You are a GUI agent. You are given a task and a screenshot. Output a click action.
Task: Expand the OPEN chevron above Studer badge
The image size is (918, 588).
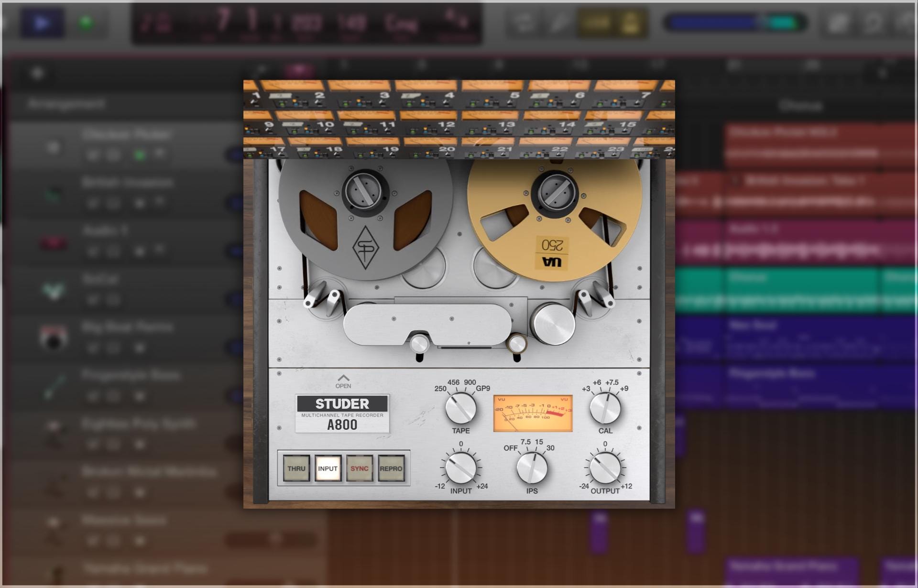(x=343, y=381)
